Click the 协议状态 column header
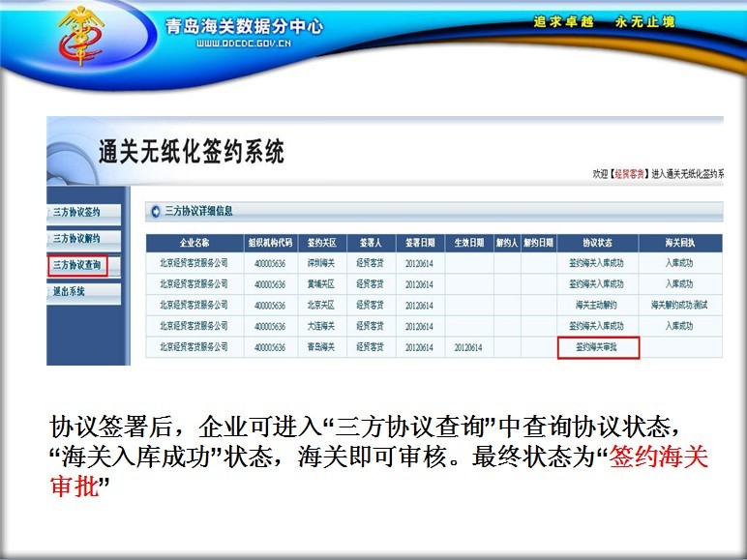Screen dimensions: 747x560 tap(598, 243)
